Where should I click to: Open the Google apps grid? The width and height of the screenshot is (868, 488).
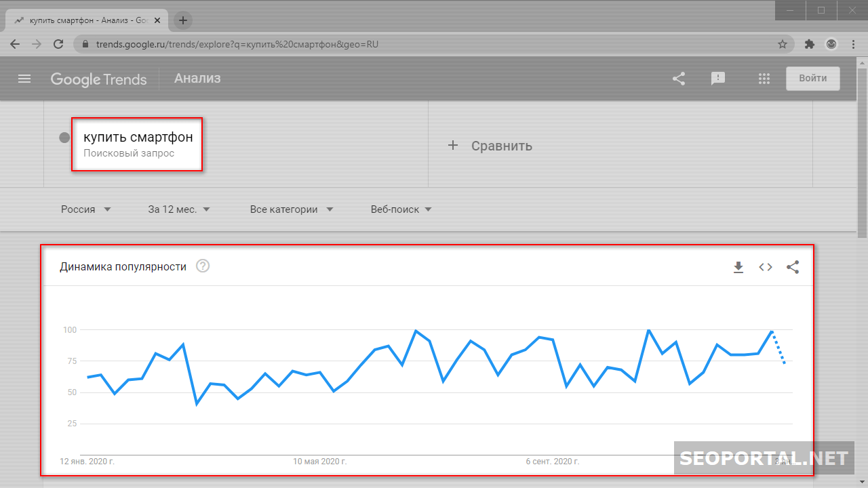tap(764, 79)
